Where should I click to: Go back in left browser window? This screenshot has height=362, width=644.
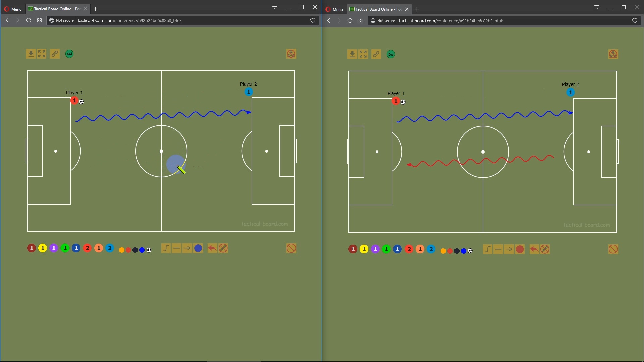pos(7,20)
